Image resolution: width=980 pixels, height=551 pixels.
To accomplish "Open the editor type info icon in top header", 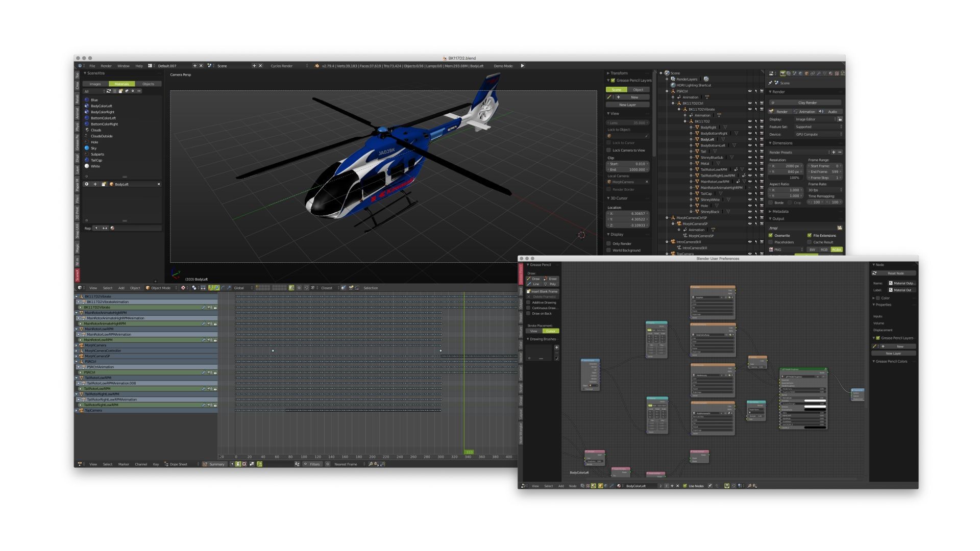I will coord(80,66).
